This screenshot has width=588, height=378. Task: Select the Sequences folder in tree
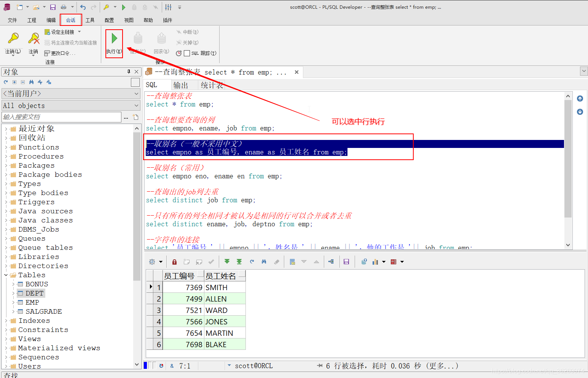(x=38, y=357)
